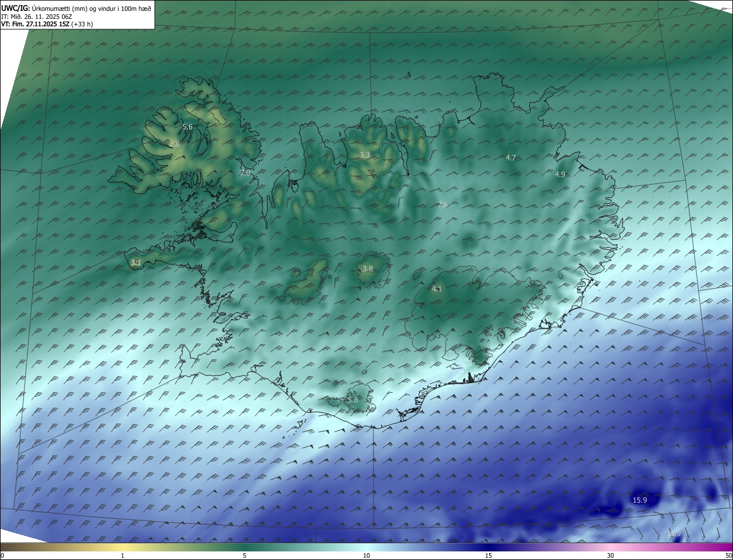Click the '15' tick on the color scale
Screen dimensions: 733x560
[x=488, y=555]
